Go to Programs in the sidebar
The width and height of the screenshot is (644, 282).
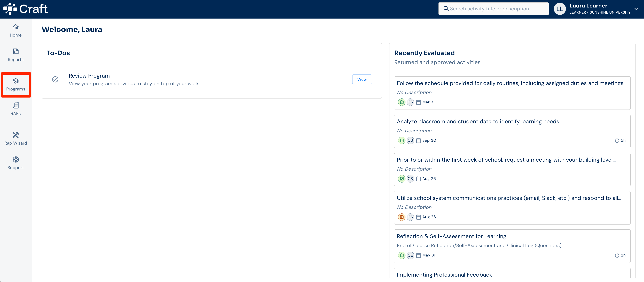click(x=16, y=85)
